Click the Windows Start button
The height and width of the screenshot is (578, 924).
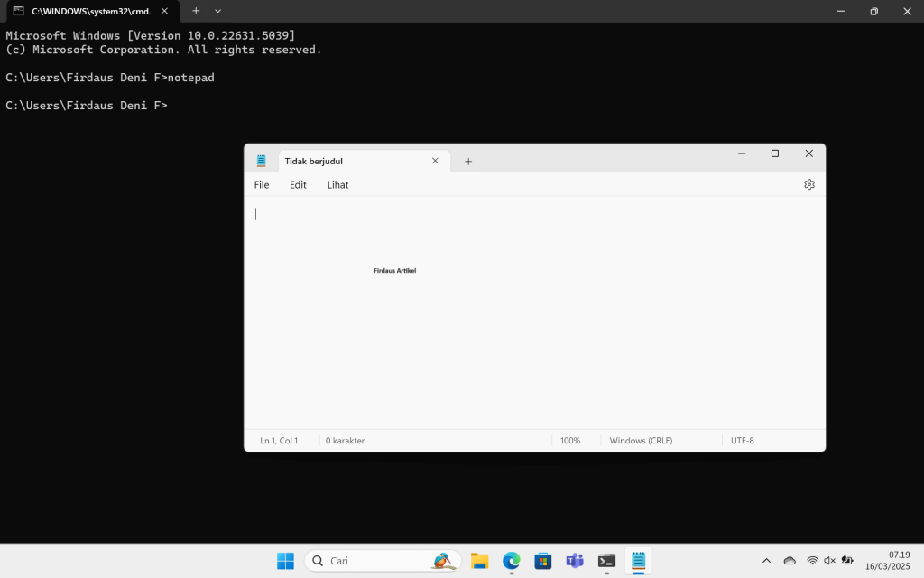coord(285,561)
